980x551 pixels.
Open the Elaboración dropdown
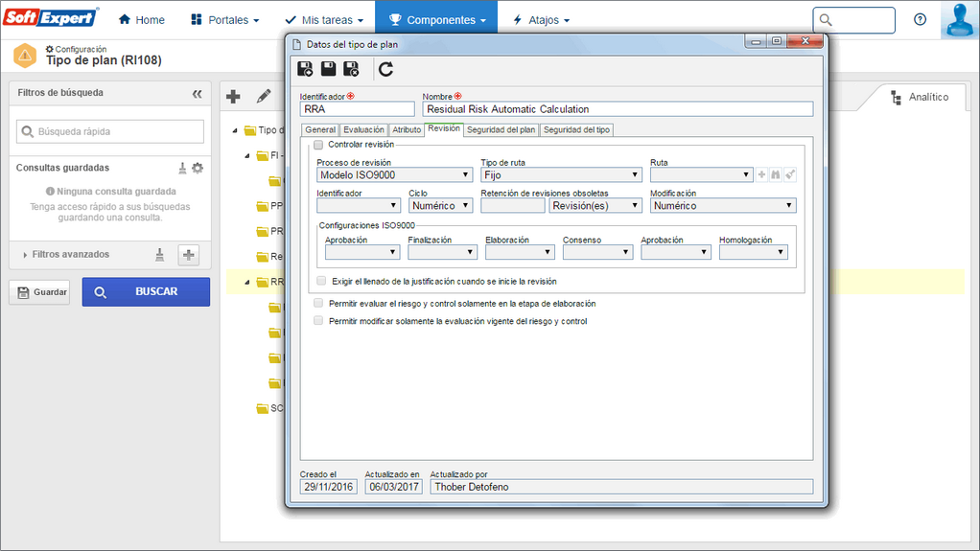coord(520,252)
